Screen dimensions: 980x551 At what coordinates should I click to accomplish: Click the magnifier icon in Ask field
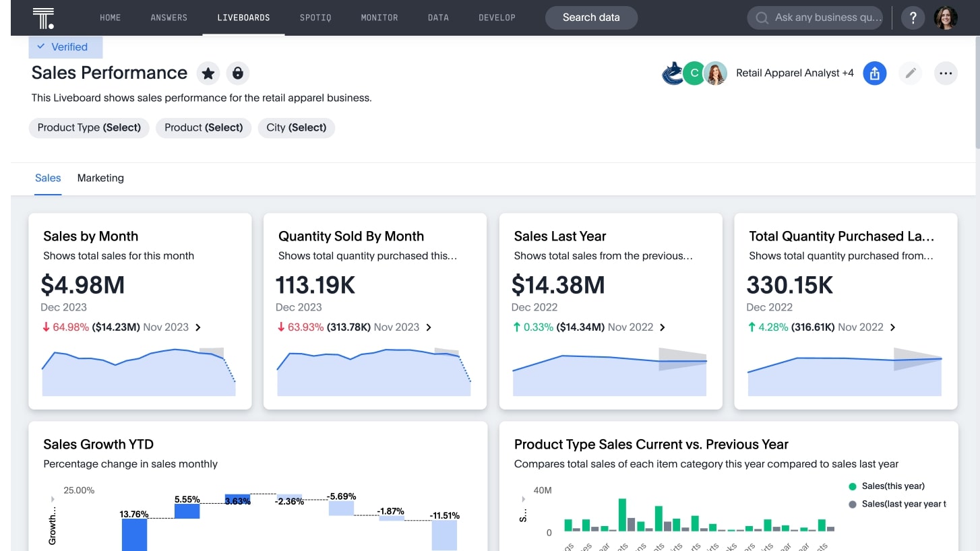coord(762,18)
